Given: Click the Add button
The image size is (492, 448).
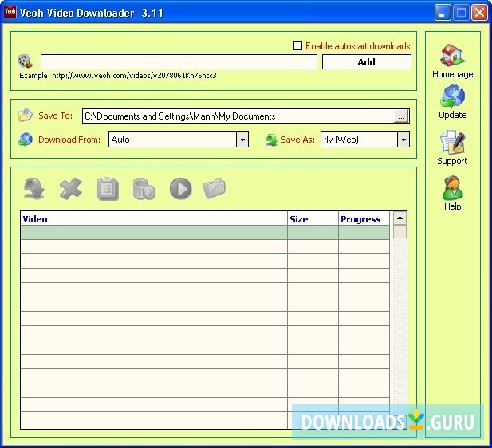Looking at the screenshot, I should (x=367, y=62).
